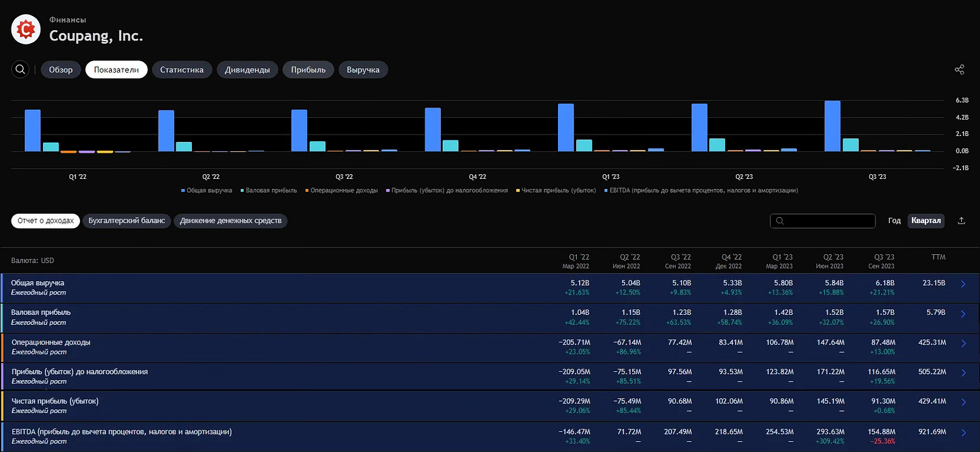
Task: Click the Операционные доходы row label
Action: coord(51,342)
